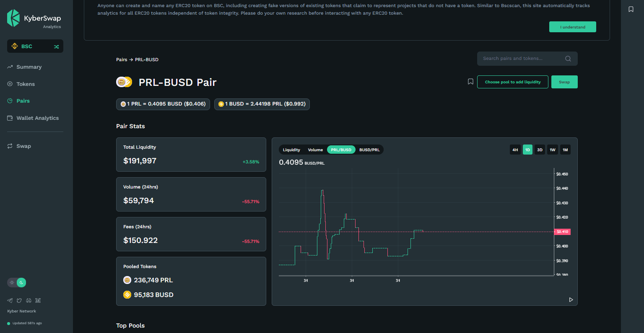Click the chart play arrow icon
The width and height of the screenshot is (644, 333).
pos(571,300)
